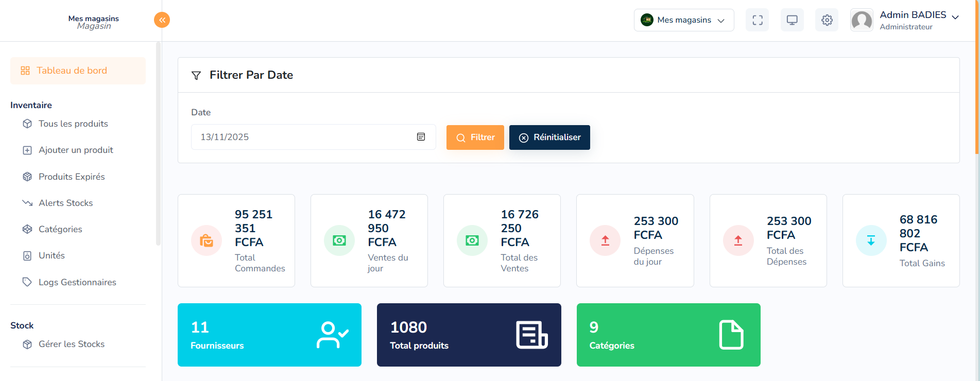Click the sidebar vertical scrollbar
Image resolution: width=980 pixels, height=381 pixels.
158,144
